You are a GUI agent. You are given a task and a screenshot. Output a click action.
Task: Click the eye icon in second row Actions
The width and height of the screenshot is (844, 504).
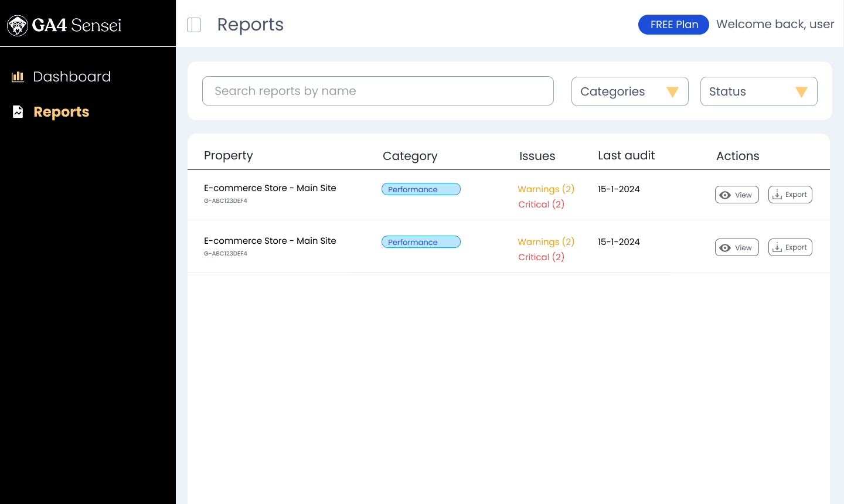[x=725, y=247]
